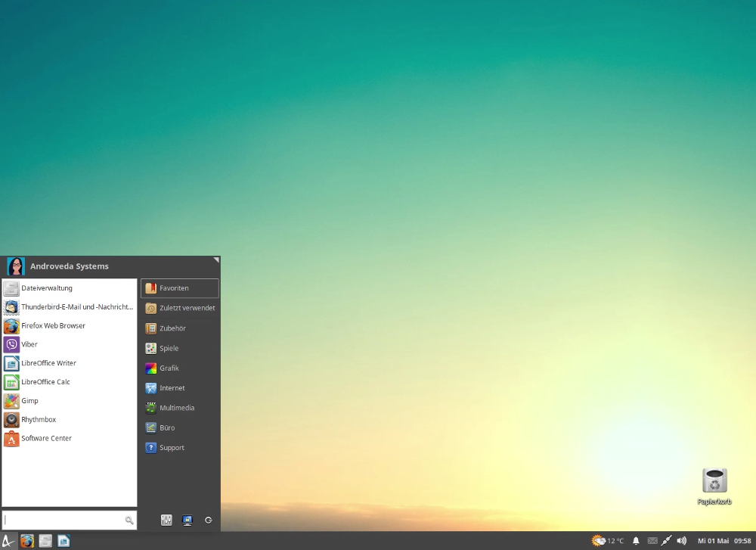Click the lock screen monitor icon
This screenshot has height=550, width=756.
(187, 520)
